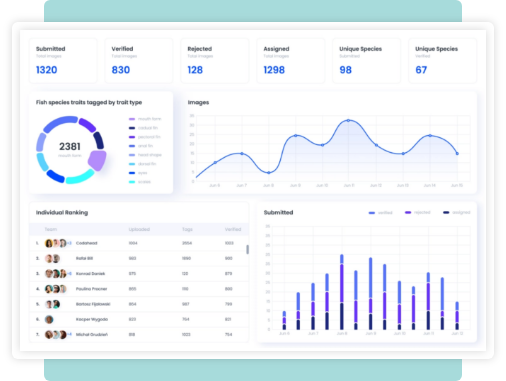Click the 2381 total in donut center
Screen dimensions: 506x381
tap(70, 146)
